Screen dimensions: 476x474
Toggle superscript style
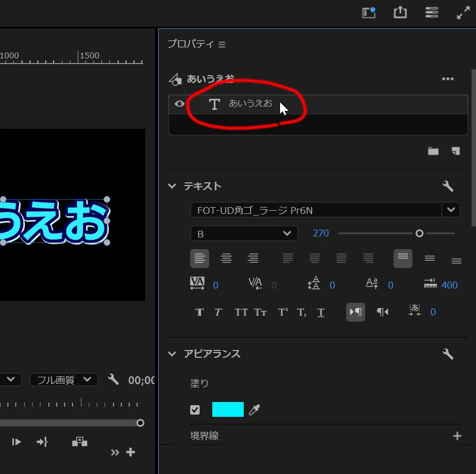tap(283, 312)
